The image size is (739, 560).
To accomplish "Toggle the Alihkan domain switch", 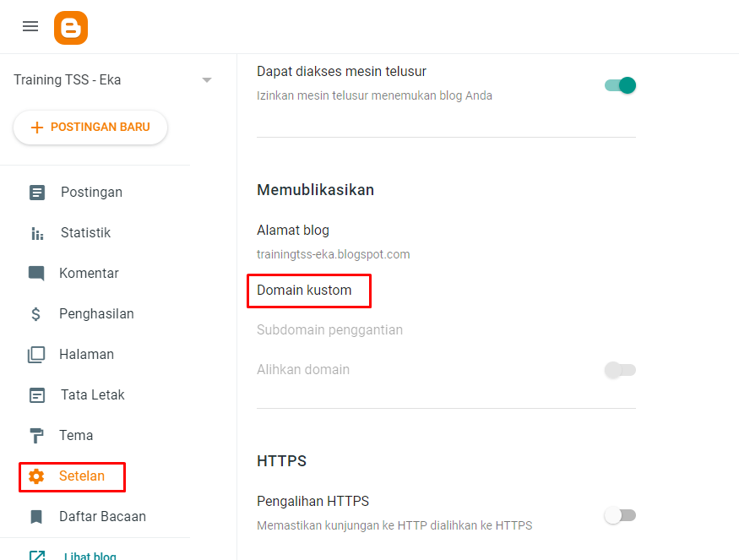I will tap(620, 370).
